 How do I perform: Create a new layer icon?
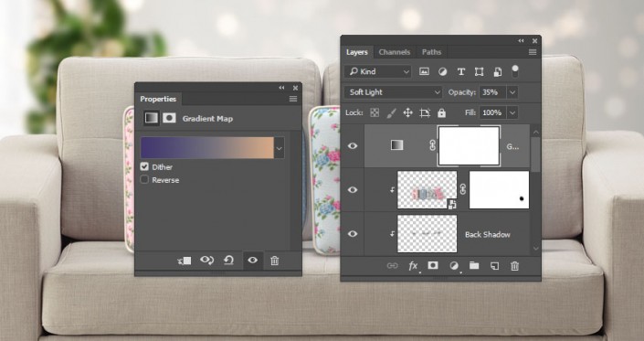point(494,266)
